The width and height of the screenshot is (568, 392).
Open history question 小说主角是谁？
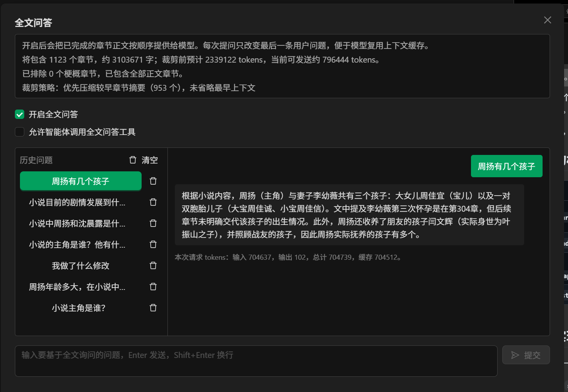pyautogui.click(x=79, y=308)
